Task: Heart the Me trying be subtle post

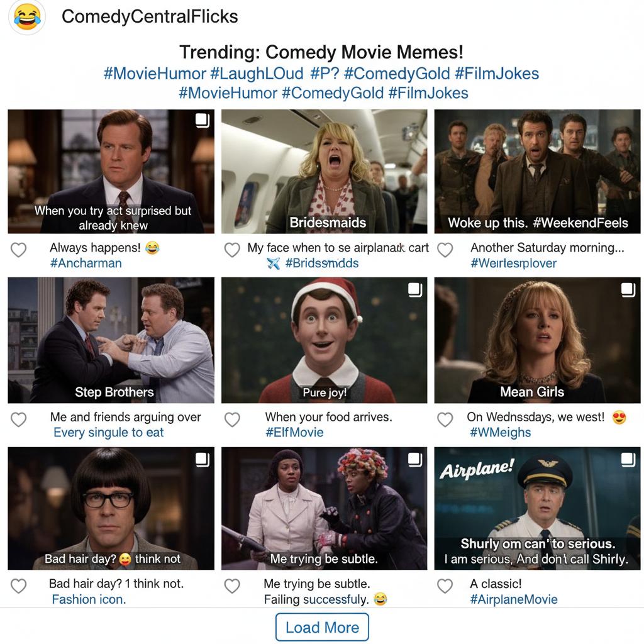Action: tap(232, 586)
